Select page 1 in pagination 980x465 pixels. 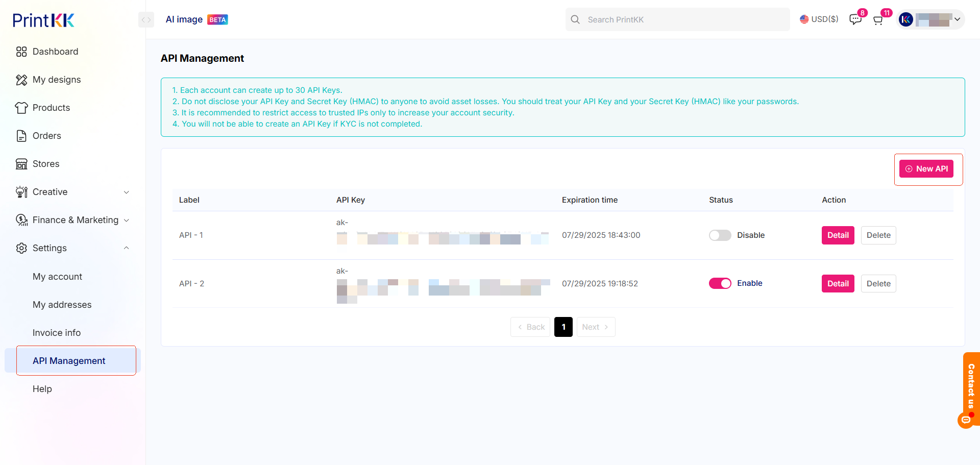point(563,327)
